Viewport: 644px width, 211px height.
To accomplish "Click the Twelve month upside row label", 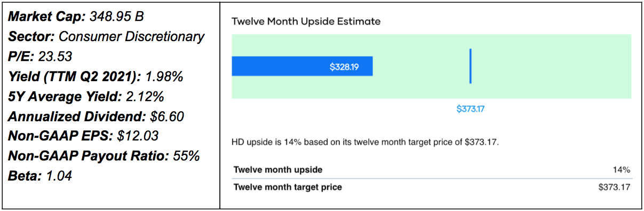I will point(278,170).
